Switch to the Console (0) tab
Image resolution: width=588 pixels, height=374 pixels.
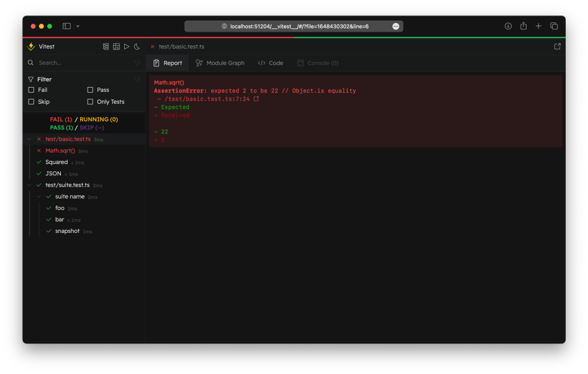pyautogui.click(x=318, y=63)
